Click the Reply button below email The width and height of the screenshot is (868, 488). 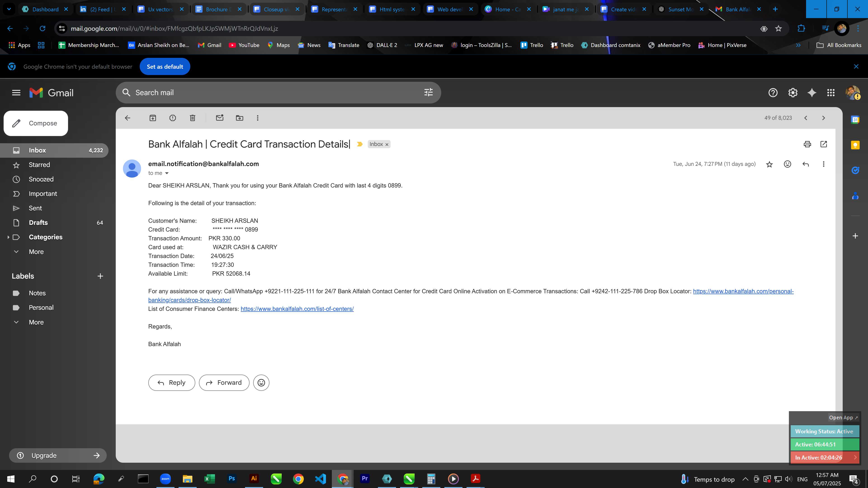[x=172, y=382]
